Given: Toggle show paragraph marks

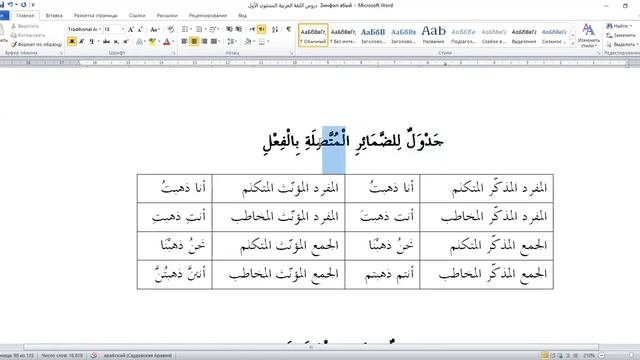Looking at the screenshot, I should 289,29.
